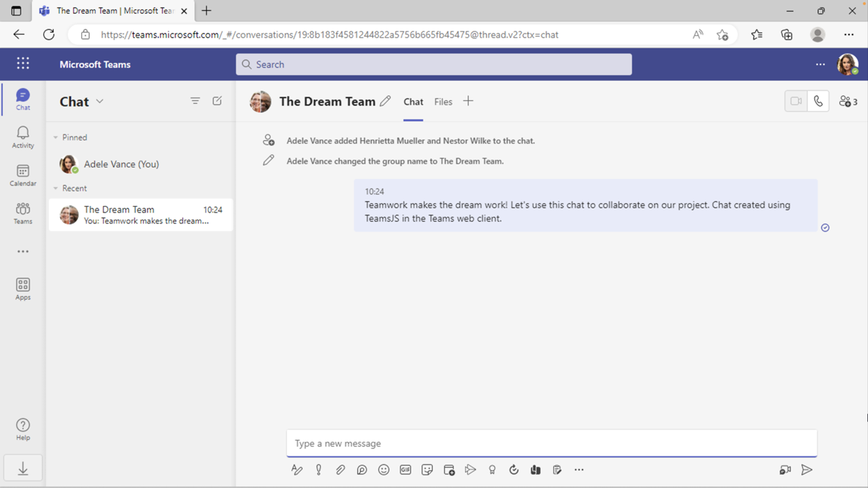This screenshot has width=868, height=488.
Task: Open Help in the sidebar
Action: tap(23, 430)
